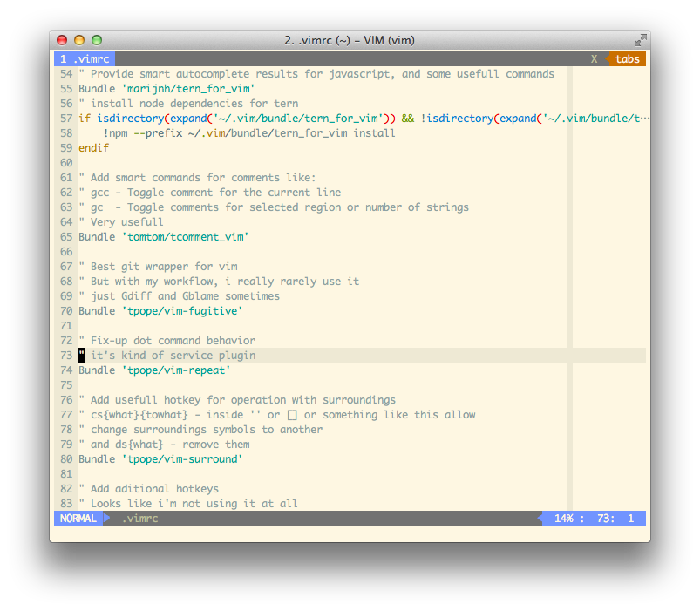The height and width of the screenshot is (611, 700).
Task: Click the first isdirectory call on line 57
Action: pos(131,119)
